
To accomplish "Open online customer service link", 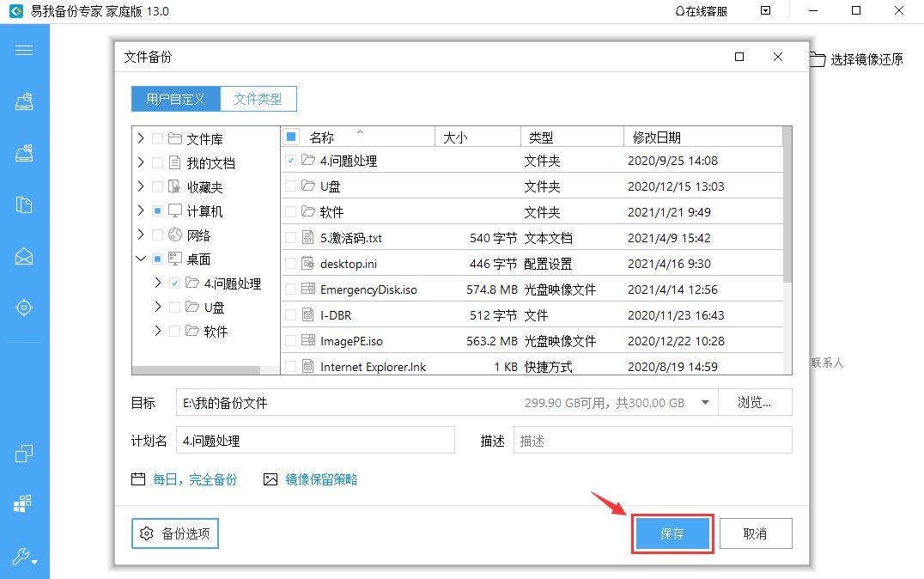I will tap(702, 11).
